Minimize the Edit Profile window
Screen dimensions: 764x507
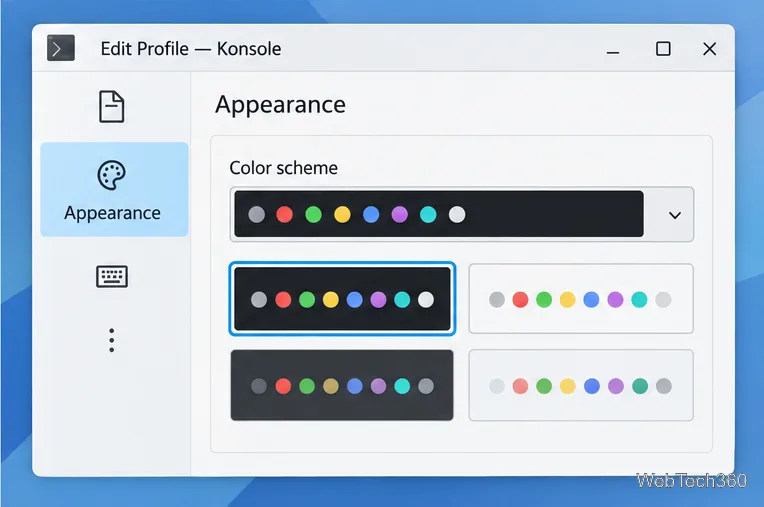pos(613,52)
